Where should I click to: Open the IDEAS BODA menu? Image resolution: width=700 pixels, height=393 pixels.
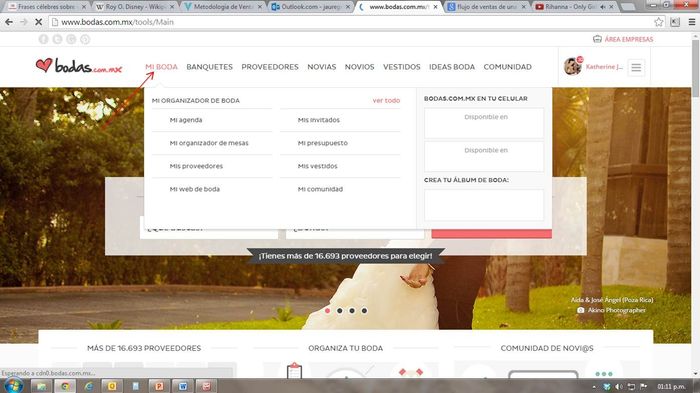[452, 67]
